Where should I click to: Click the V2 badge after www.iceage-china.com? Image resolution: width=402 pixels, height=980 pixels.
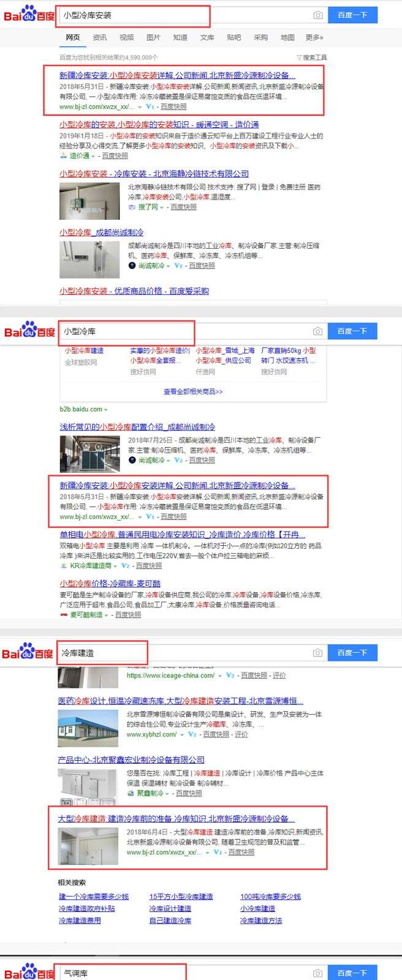click(230, 676)
